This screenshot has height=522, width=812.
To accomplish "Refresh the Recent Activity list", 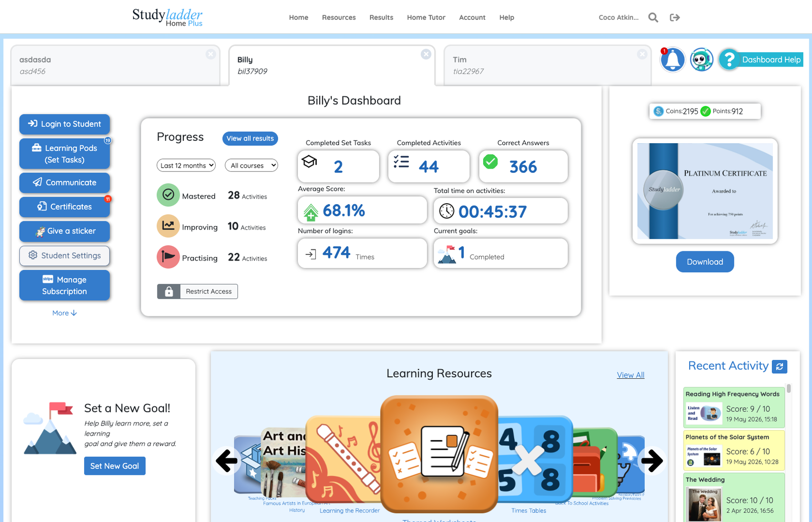I will [780, 366].
